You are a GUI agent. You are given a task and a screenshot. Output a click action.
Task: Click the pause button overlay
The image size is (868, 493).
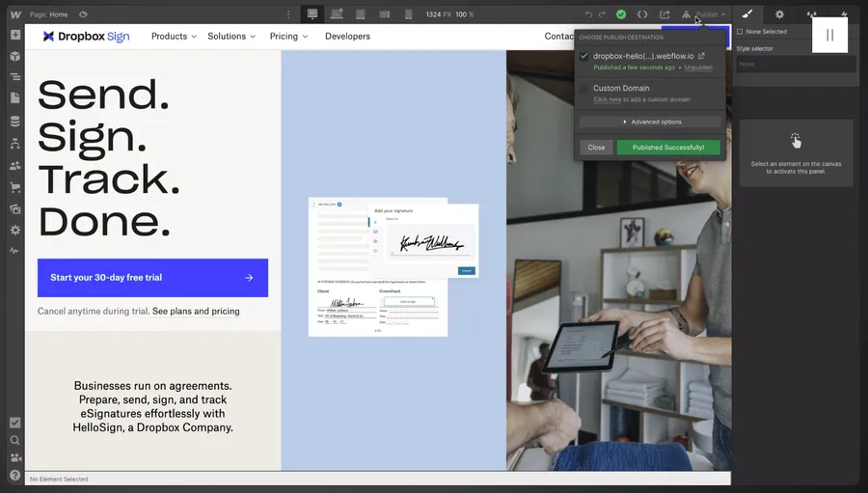pos(829,36)
